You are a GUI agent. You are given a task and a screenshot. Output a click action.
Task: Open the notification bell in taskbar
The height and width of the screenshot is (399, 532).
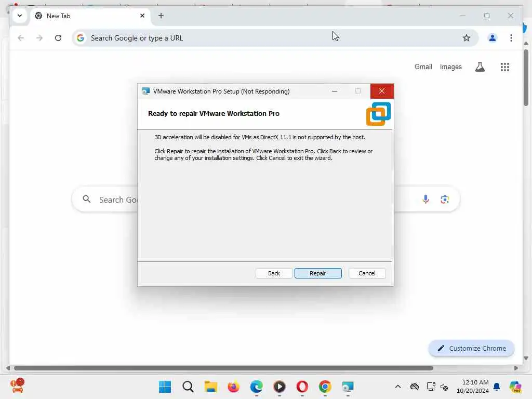tap(497, 387)
